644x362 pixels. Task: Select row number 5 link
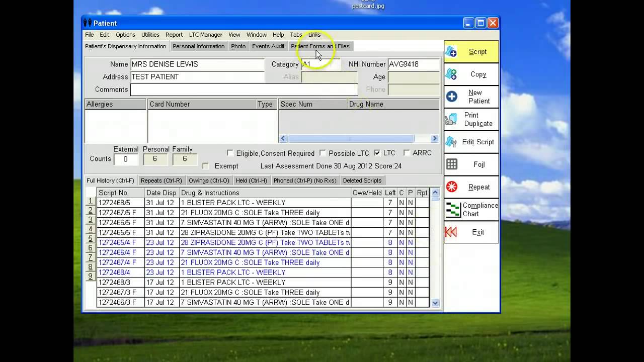(91, 239)
